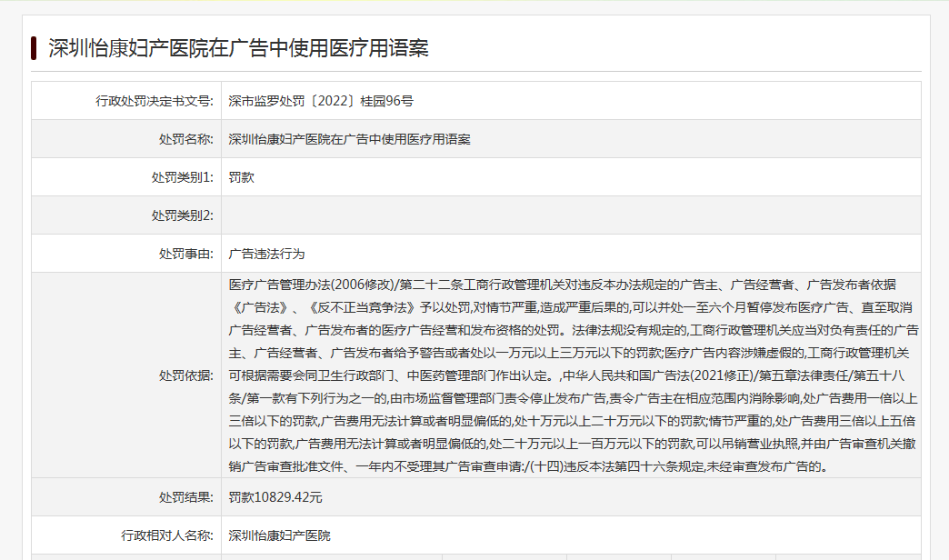
Task: Select the 处罚名称 label cell
Action: pyautogui.click(x=126, y=139)
